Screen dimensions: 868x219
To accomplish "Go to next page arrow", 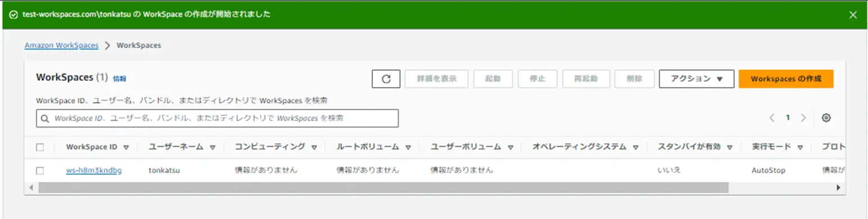I will pyautogui.click(x=803, y=118).
